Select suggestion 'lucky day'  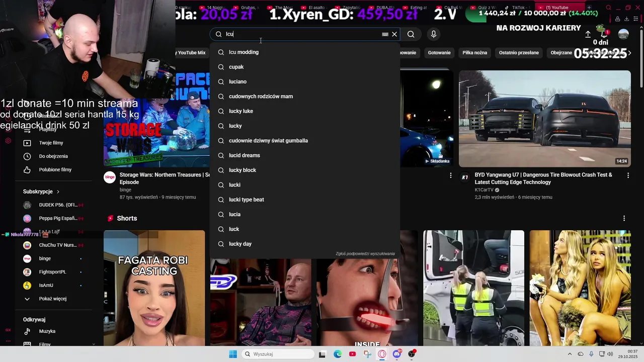[305, 244]
